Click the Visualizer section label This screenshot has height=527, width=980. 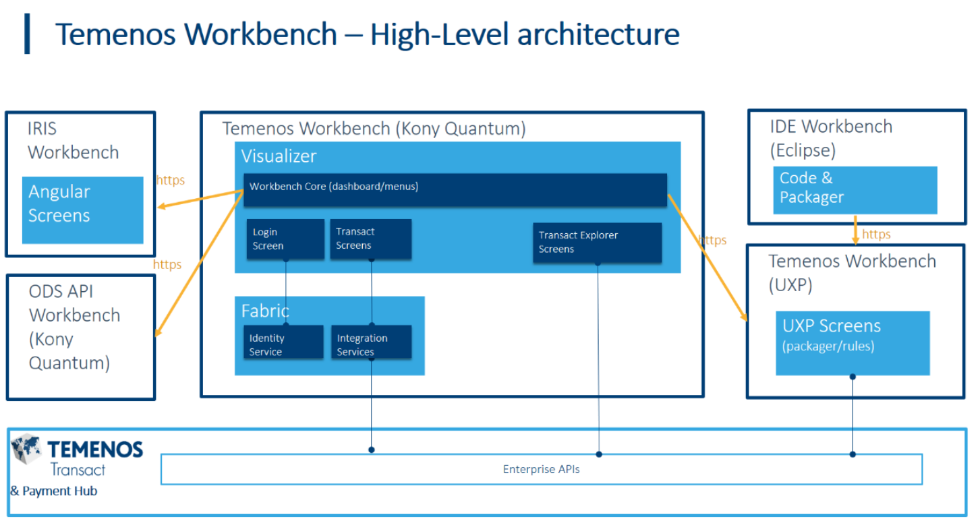[x=279, y=156]
